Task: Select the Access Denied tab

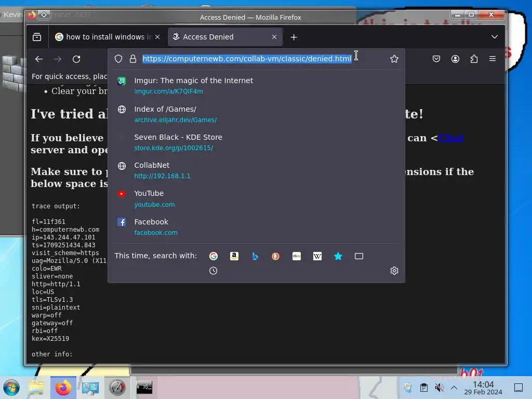Action: [x=225, y=37]
